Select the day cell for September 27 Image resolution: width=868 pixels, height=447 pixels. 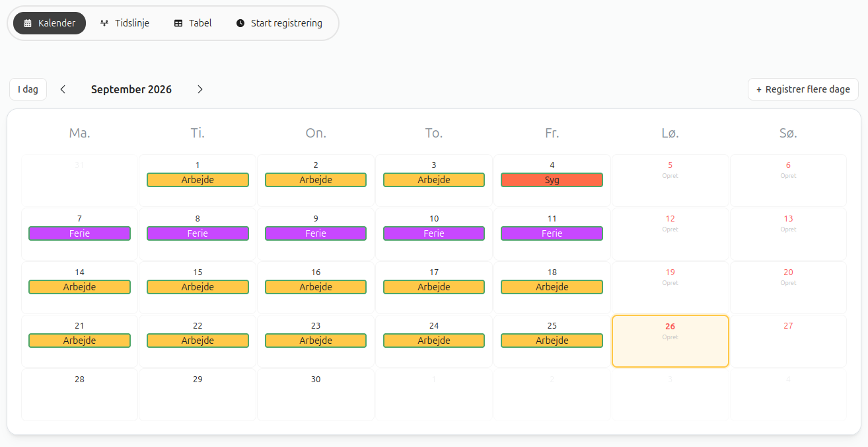tap(788, 341)
